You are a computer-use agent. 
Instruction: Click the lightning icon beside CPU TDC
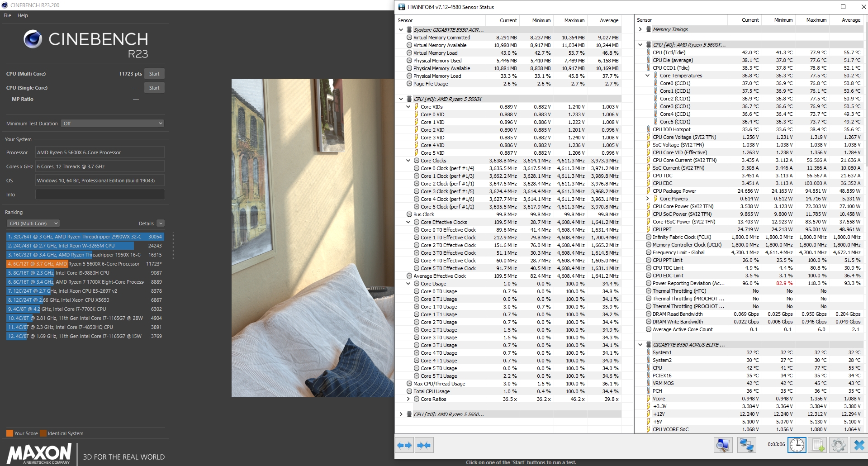pos(649,176)
